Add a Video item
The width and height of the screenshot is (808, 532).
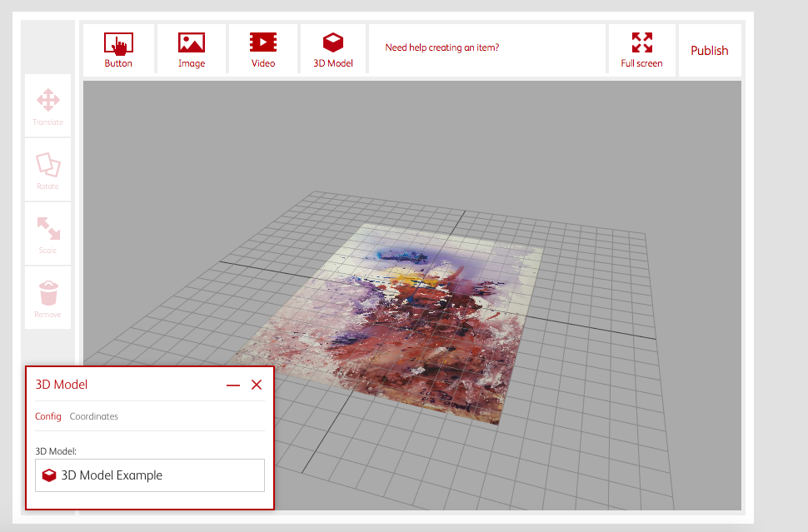(x=262, y=49)
